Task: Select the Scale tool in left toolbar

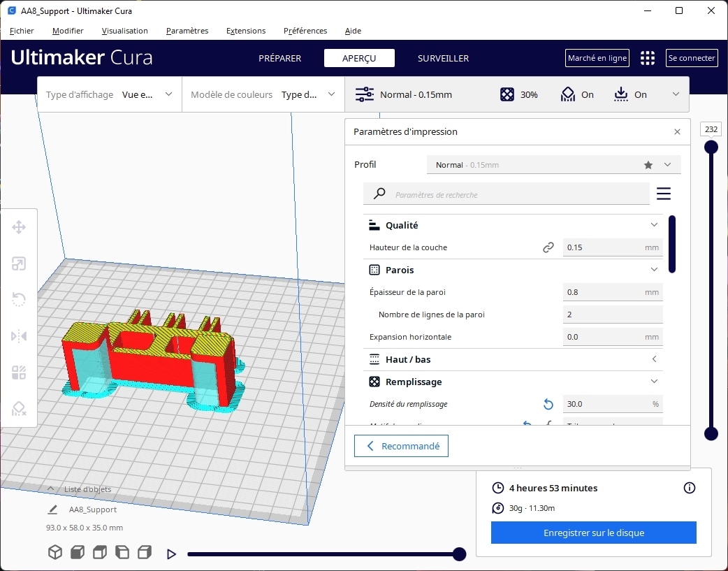Action: pyautogui.click(x=19, y=263)
